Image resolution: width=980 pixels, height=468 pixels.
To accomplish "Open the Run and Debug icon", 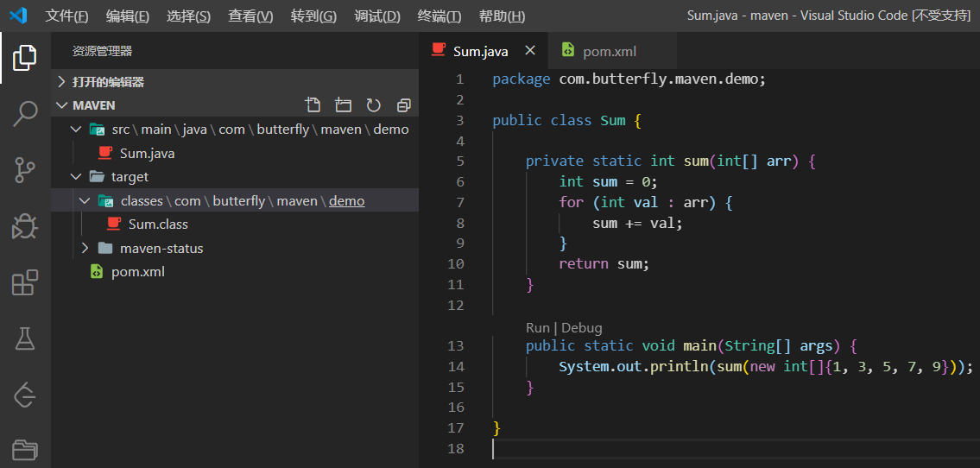I will click(x=25, y=226).
